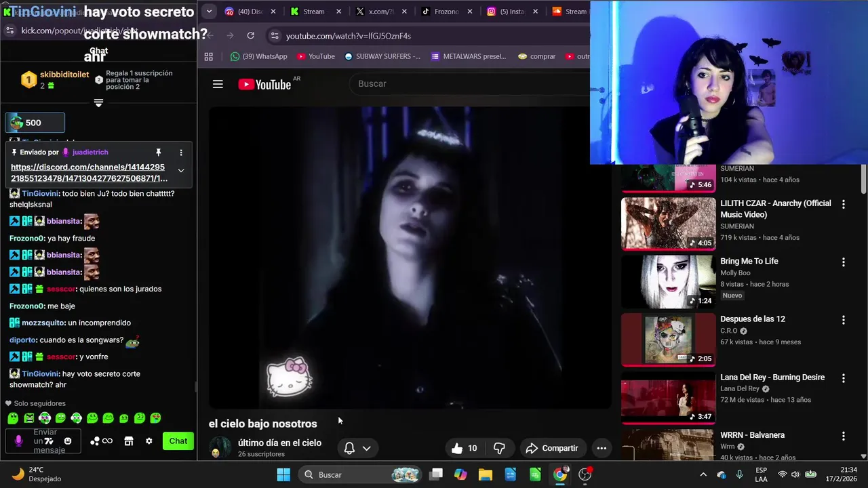
Task: Click the YouTube page vertical scrollbar
Action: click(863, 178)
